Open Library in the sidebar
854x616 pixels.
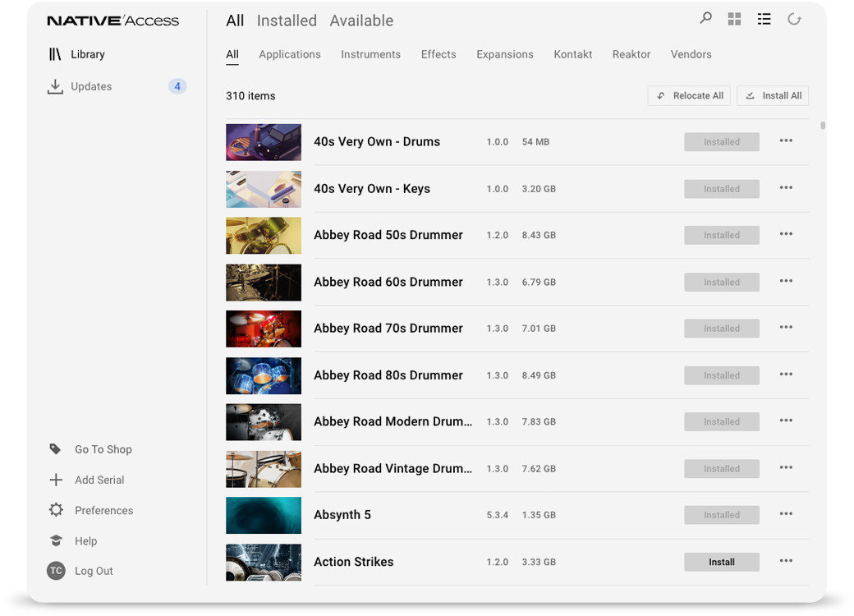point(88,54)
